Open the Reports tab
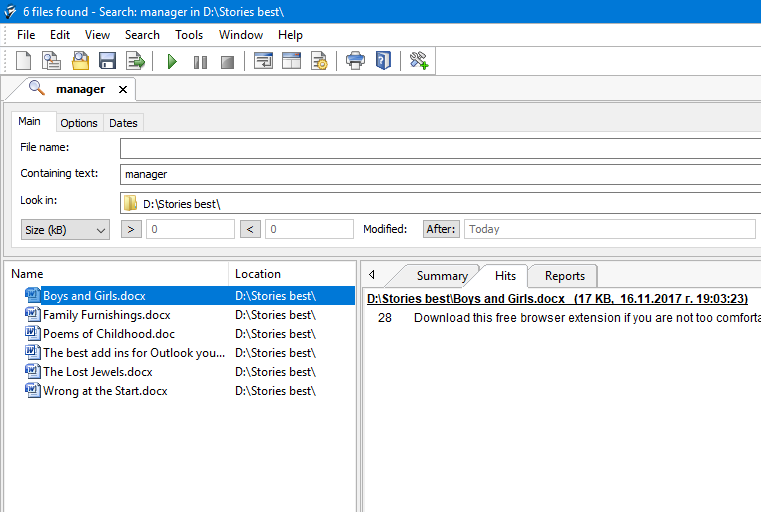This screenshot has width=761, height=512. [565, 276]
